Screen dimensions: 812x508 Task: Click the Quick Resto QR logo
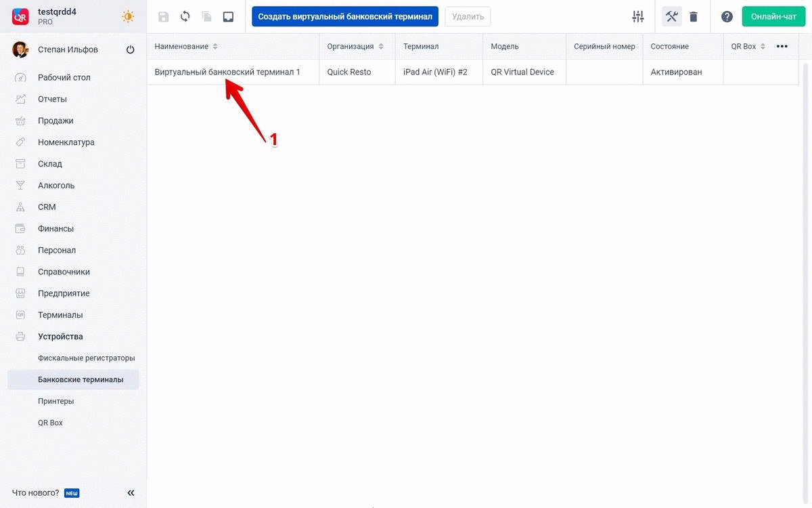[x=20, y=16]
